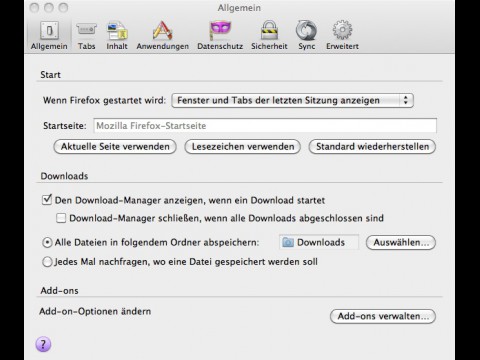Enable Download-Manager schließen checkbox
The image size is (480, 360).
coord(61,218)
